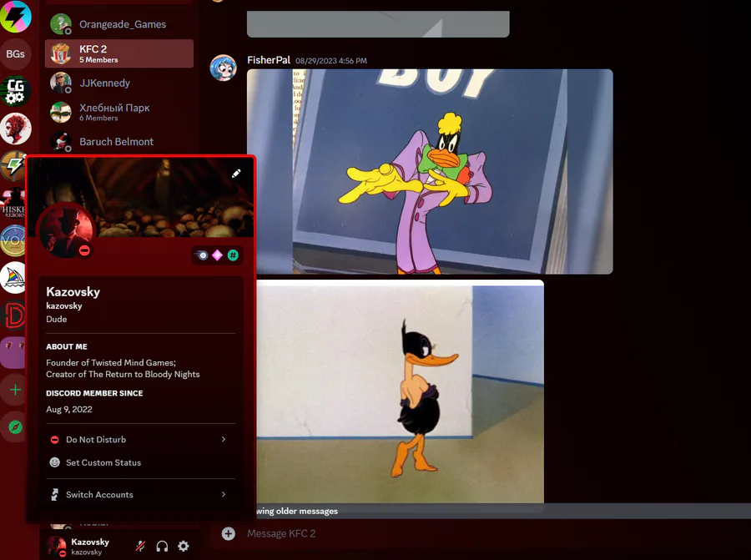The height and width of the screenshot is (560, 751).
Task: Toggle microphone mute in user panel
Action: [140, 546]
